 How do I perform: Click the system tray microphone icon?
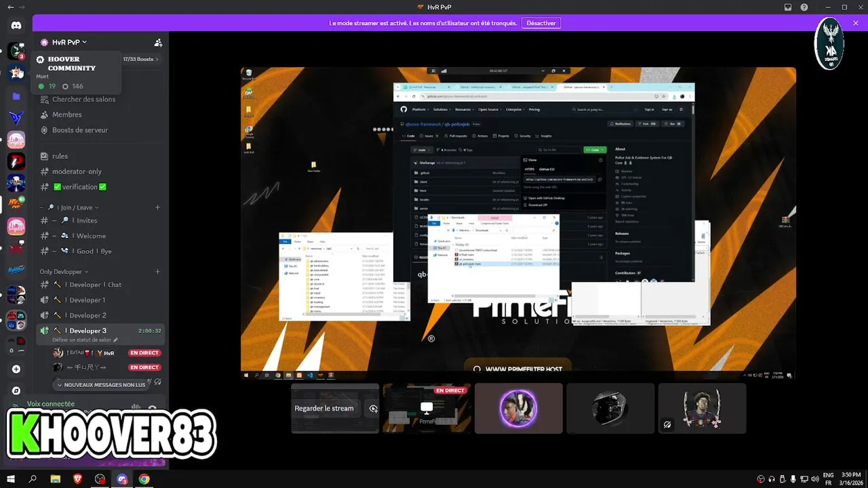pyautogui.click(x=793, y=479)
